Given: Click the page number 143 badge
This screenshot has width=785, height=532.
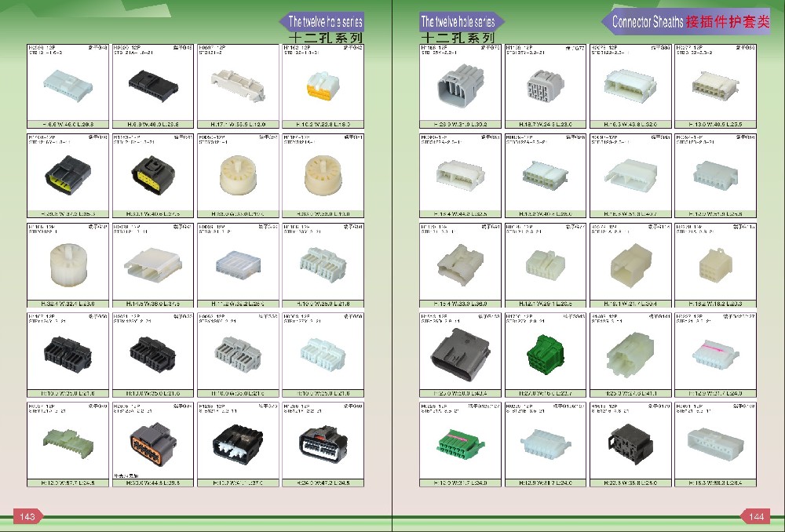Looking at the screenshot, I should [27, 516].
